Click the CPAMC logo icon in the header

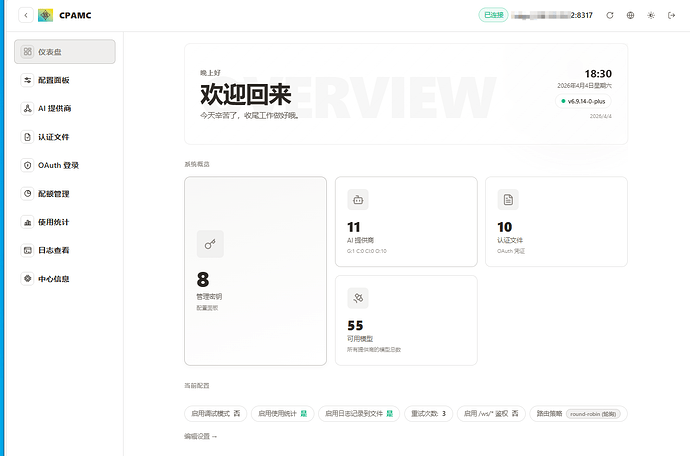(45, 15)
